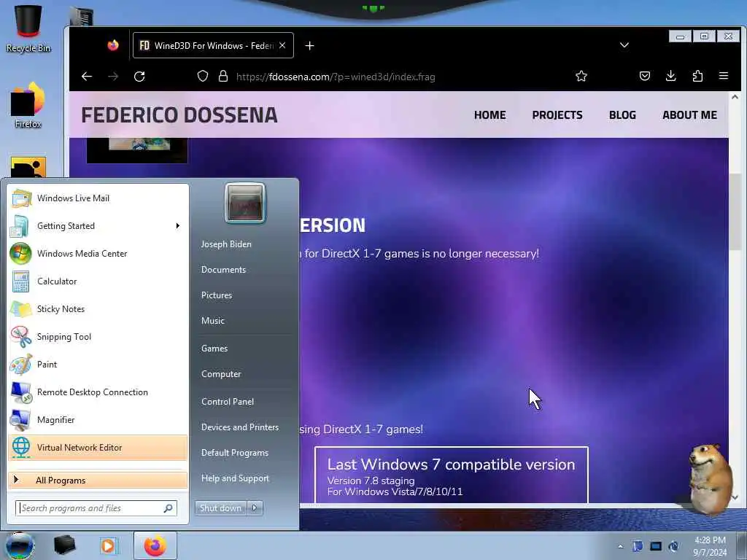Image resolution: width=747 pixels, height=560 pixels.
Task: Open Remote Desktop Connection
Action: (98, 392)
